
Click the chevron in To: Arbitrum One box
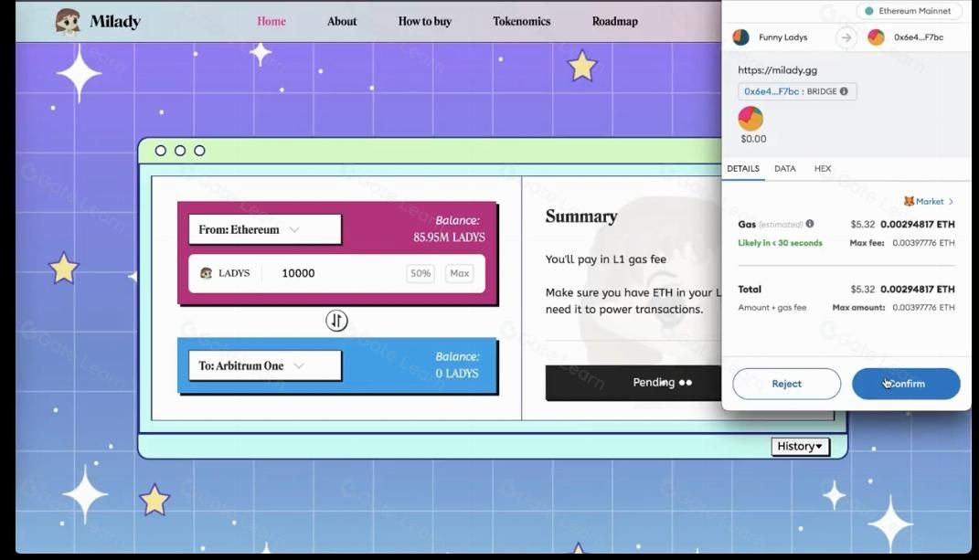click(299, 365)
